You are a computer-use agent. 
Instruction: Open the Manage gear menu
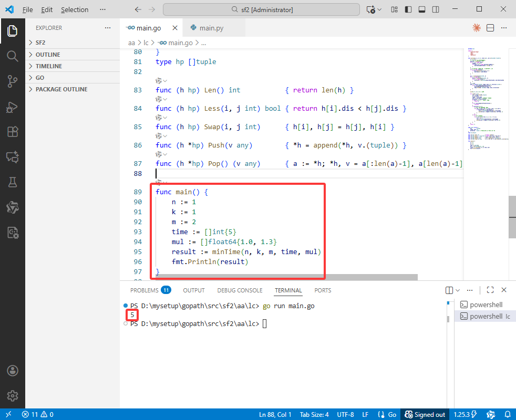coord(13,396)
